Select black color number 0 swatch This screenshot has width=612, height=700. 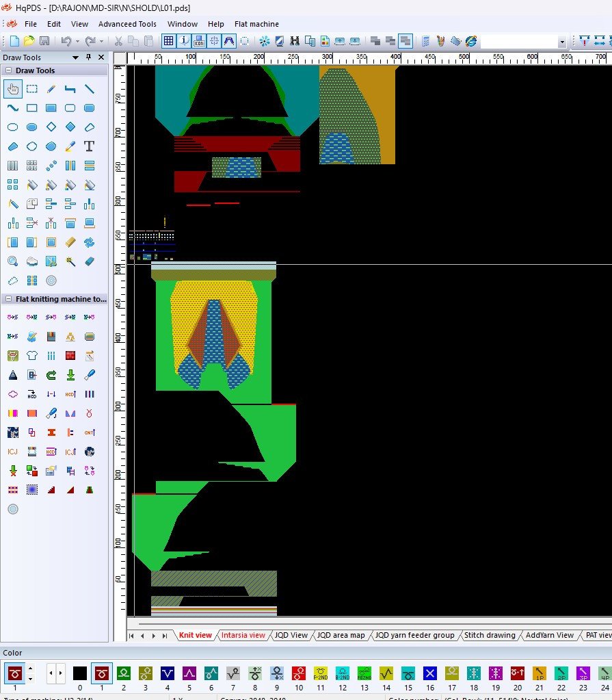point(80,673)
